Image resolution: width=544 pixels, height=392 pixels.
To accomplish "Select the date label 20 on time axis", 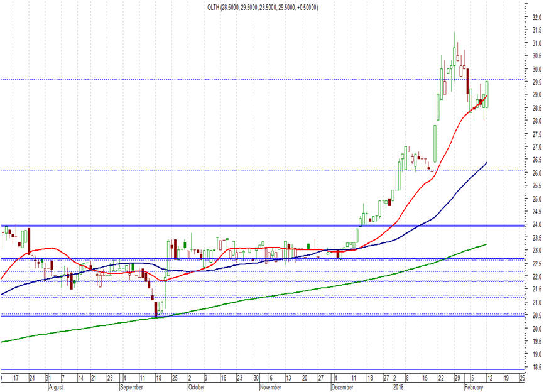I will pyautogui.click(x=305, y=378).
